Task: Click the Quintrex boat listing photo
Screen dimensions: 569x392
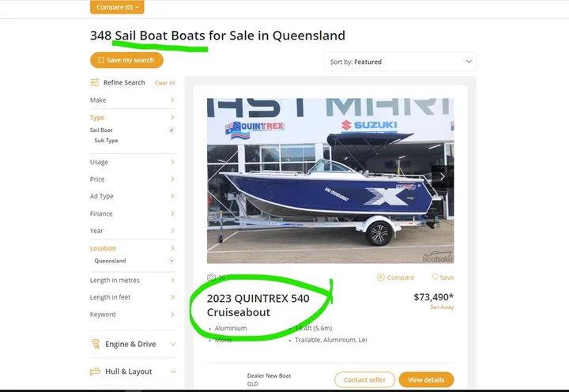Action: click(x=330, y=180)
